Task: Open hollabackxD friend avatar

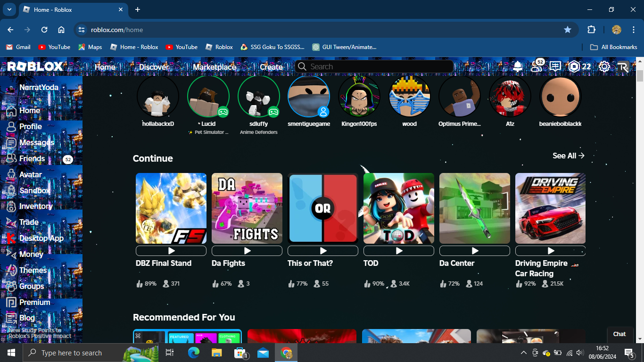Action: 158,96
